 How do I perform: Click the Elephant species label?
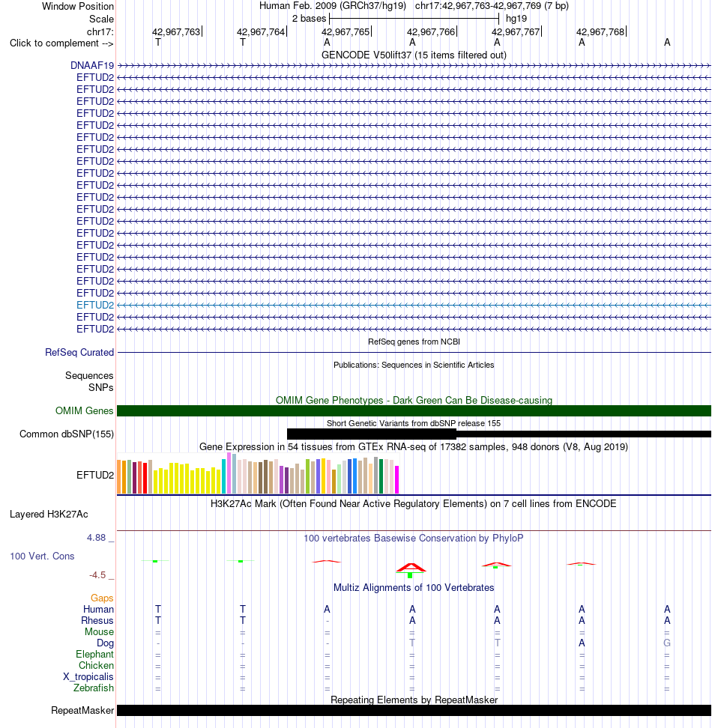coord(94,655)
